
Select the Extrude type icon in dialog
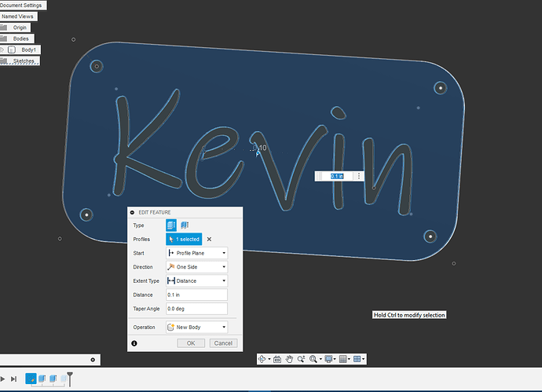point(171,225)
